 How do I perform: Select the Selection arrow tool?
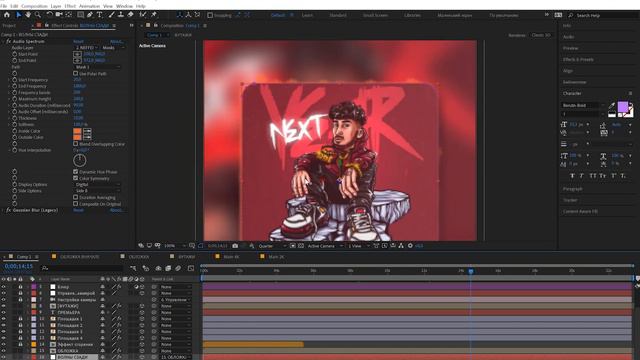point(19,15)
